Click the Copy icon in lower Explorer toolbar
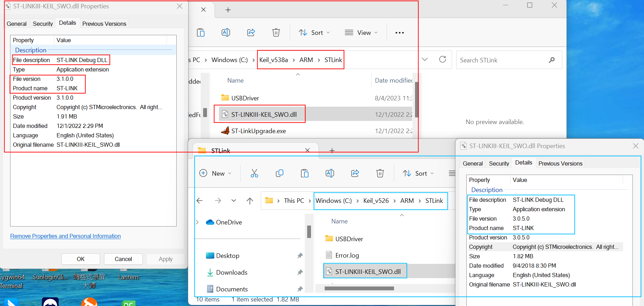This screenshot has width=644, height=306. click(x=279, y=173)
